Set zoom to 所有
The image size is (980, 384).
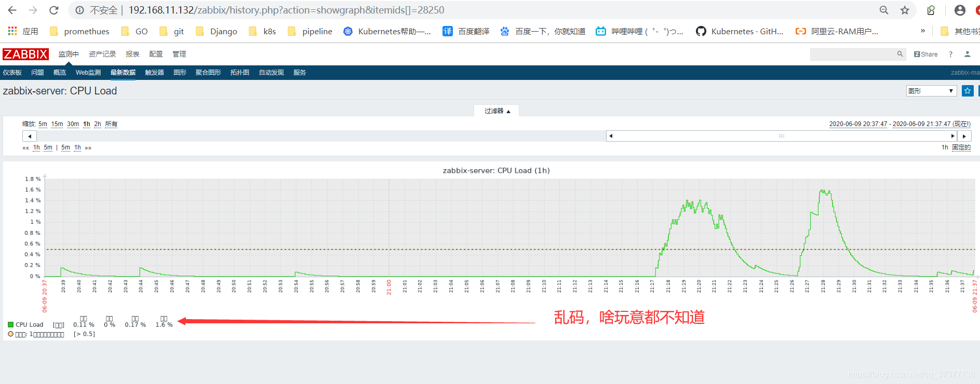click(x=111, y=124)
